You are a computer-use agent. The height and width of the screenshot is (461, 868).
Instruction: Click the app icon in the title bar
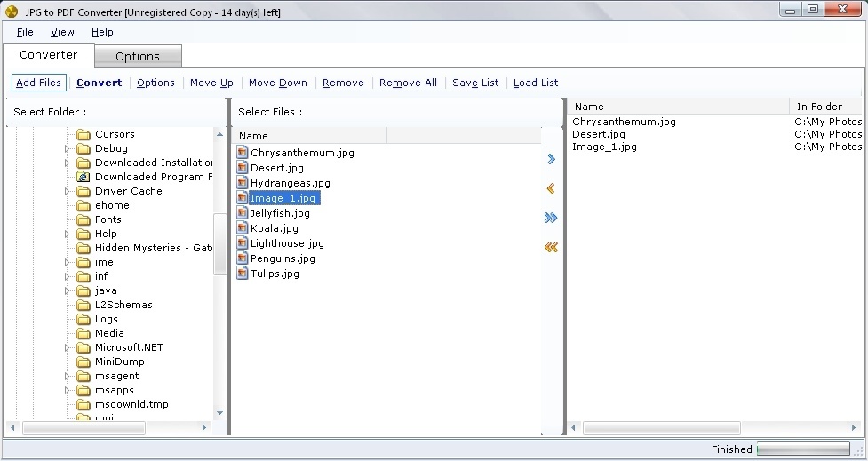(11, 12)
